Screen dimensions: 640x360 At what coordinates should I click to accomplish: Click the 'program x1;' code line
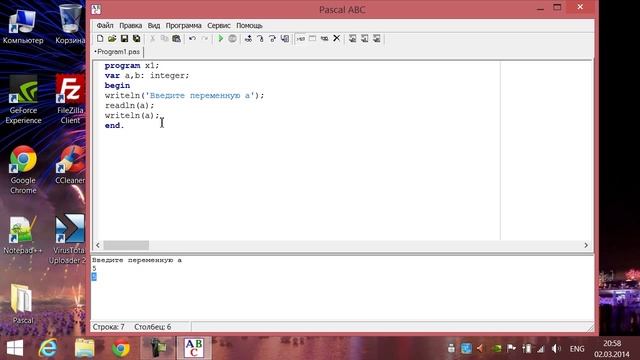(x=132, y=65)
